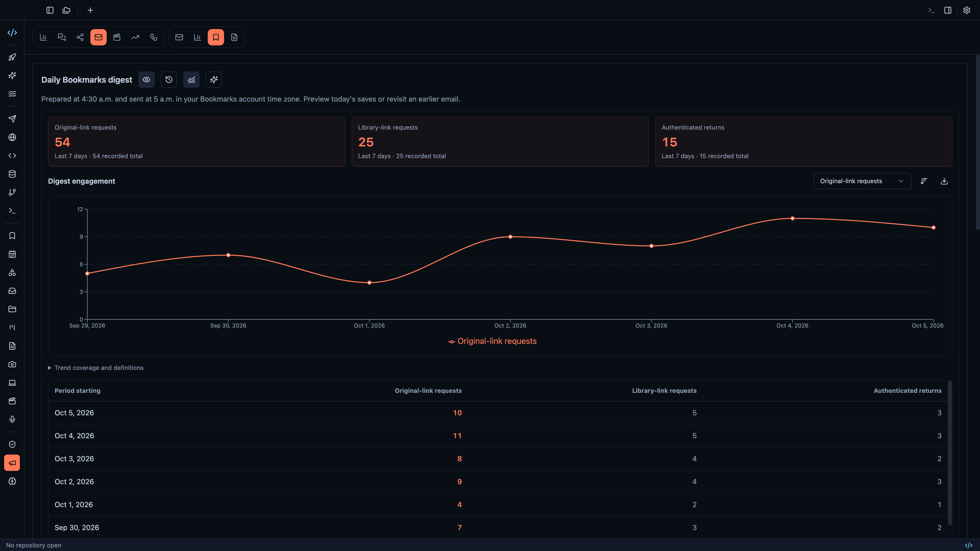Open the shield check icon in sidebar
Screen dimensions: 980x551
(x=12, y=445)
